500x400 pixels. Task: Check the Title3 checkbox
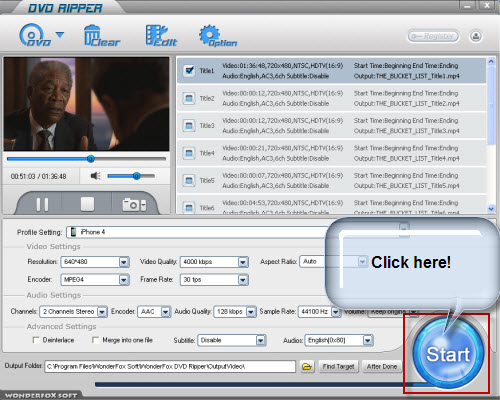pos(189,126)
